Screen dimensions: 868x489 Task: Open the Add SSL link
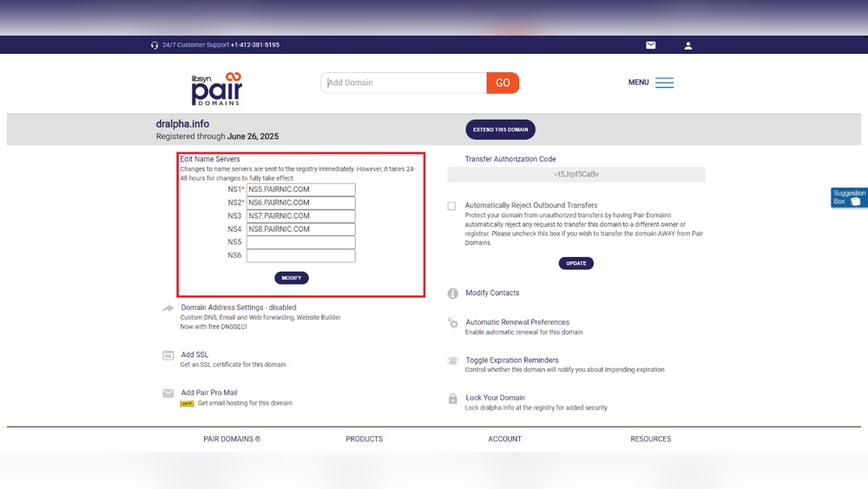194,354
